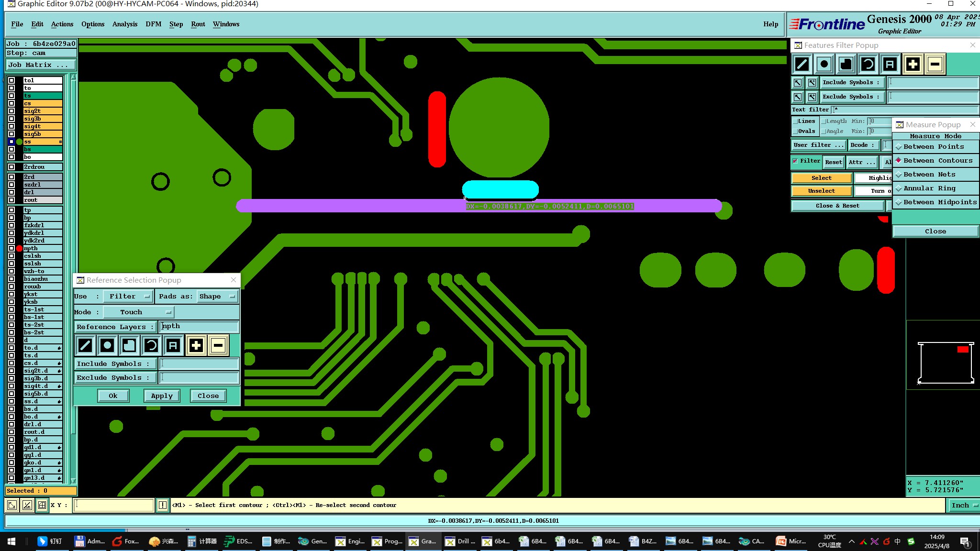980x551 pixels.
Task: Open the DFM menu
Action: (153, 24)
